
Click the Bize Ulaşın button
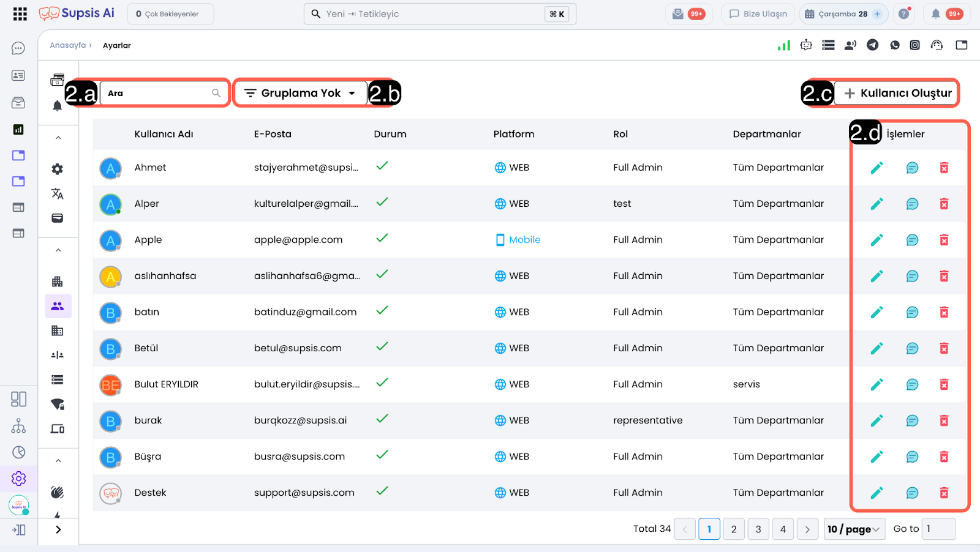pos(758,14)
